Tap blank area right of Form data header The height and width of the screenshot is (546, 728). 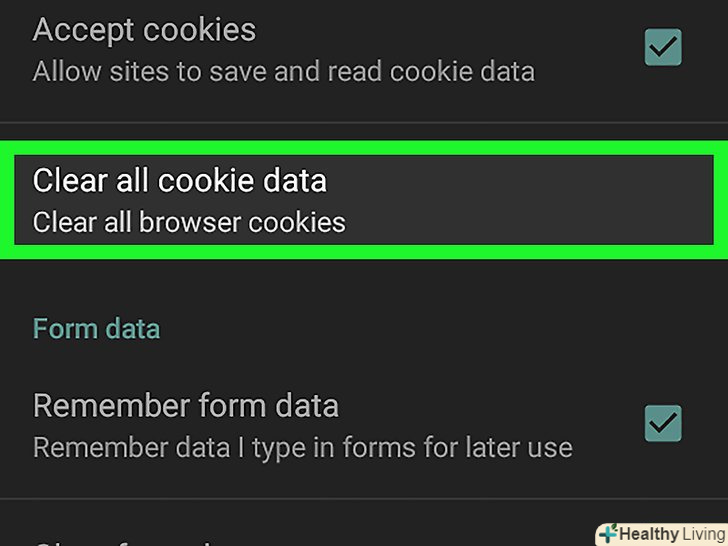point(450,329)
